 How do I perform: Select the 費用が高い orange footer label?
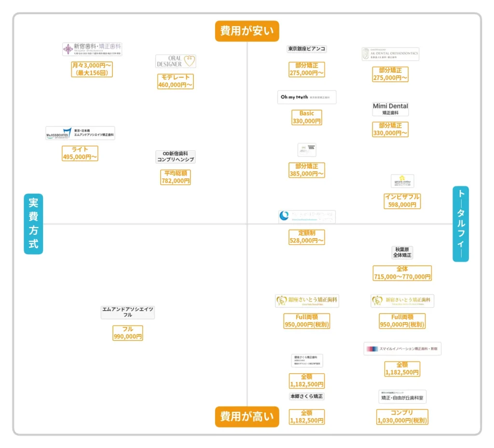[247, 417]
